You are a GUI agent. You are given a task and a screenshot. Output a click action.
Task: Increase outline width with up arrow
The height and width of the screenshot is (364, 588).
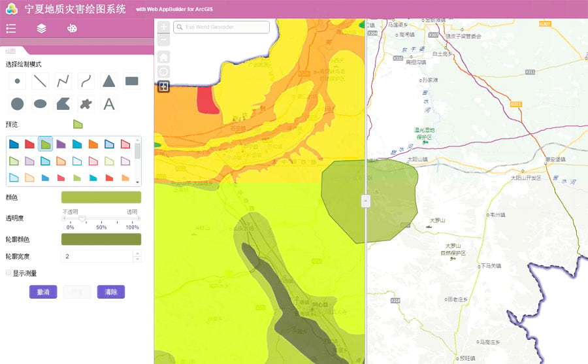coord(137,254)
